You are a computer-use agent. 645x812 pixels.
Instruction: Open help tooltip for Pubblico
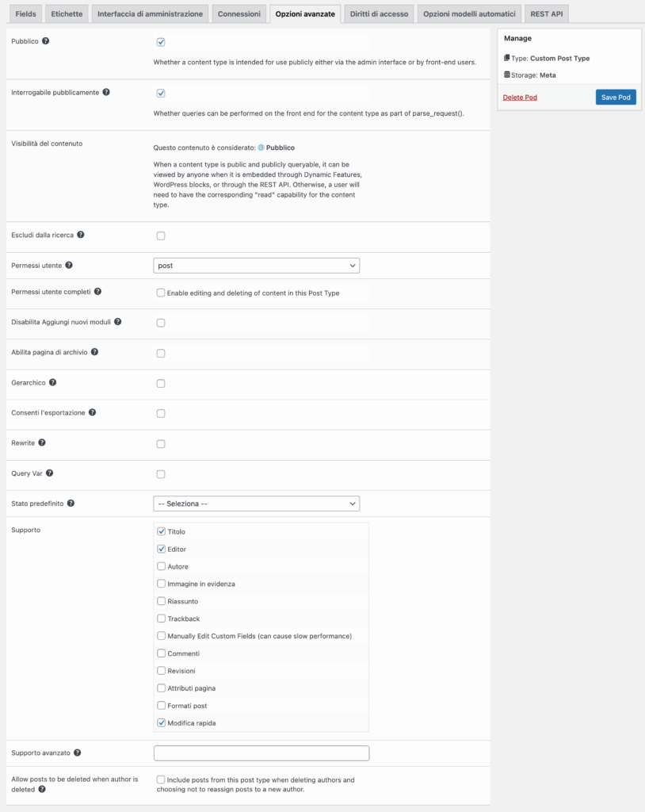[x=45, y=41]
